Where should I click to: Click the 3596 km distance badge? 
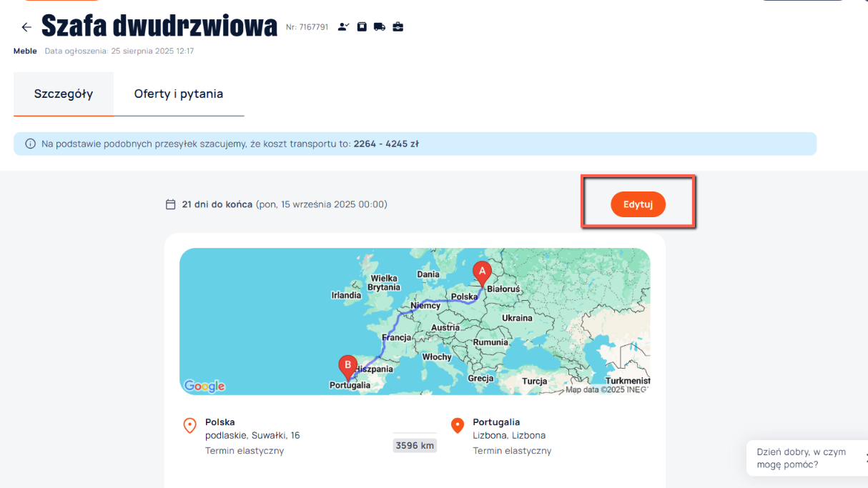coord(415,445)
